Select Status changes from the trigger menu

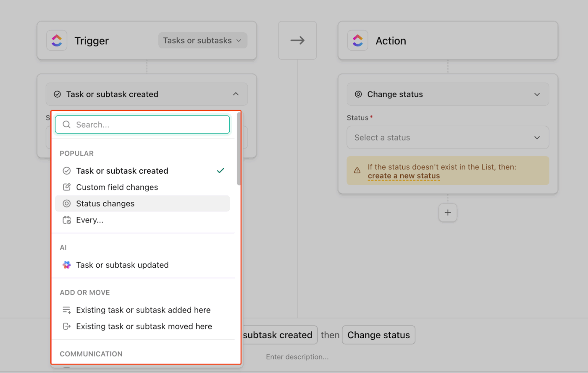[105, 203]
